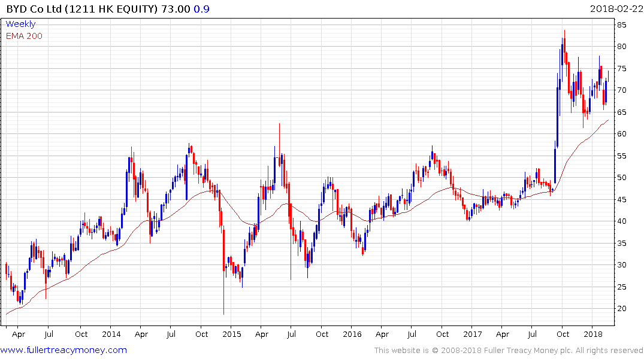Click the 65 price axis label
644x359 pixels.
pos(621,112)
